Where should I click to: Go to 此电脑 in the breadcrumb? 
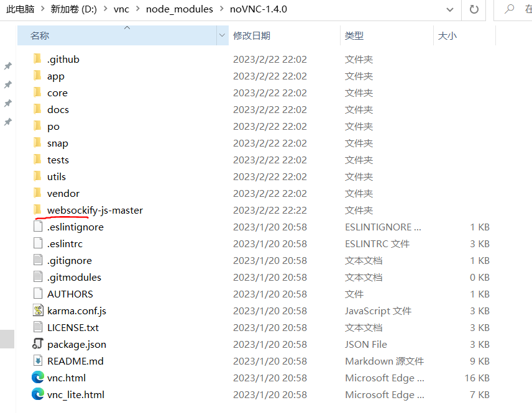(x=21, y=9)
